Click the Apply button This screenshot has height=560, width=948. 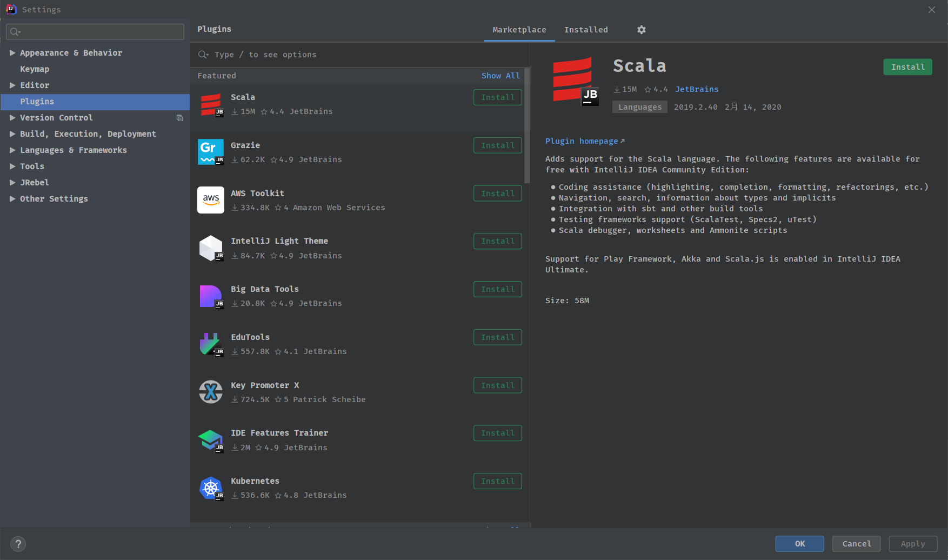point(913,544)
